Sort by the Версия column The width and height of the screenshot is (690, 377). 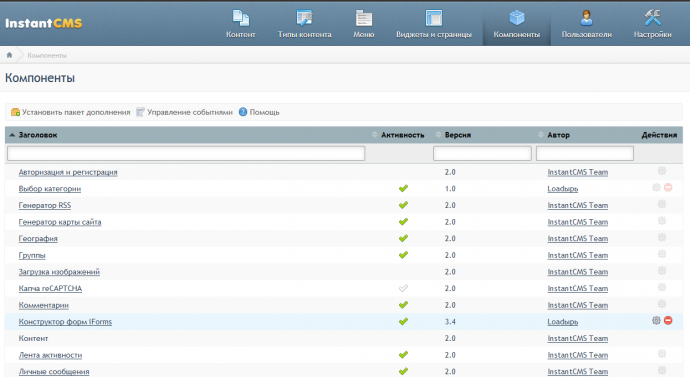457,135
